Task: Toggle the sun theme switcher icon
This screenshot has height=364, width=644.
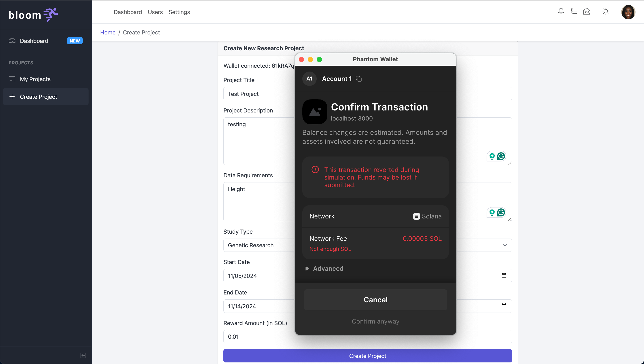Action: (x=606, y=11)
